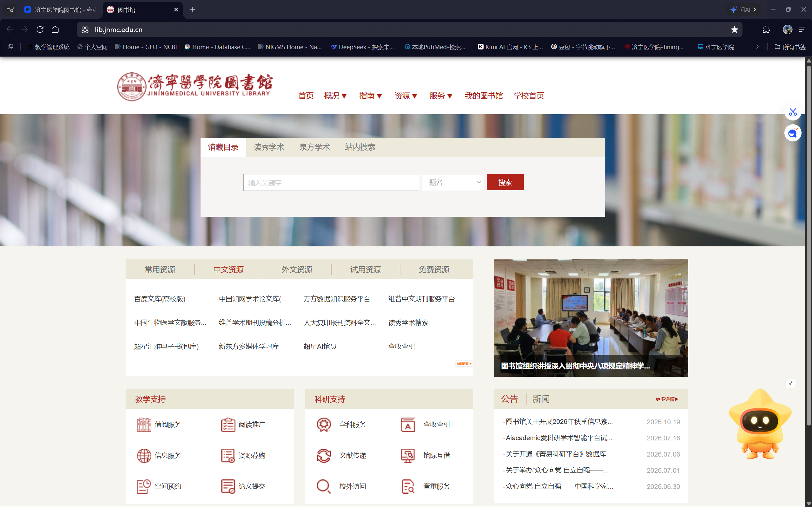The image size is (812, 507).
Task: Open the 所有书签 folder
Action: tap(790, 47)
